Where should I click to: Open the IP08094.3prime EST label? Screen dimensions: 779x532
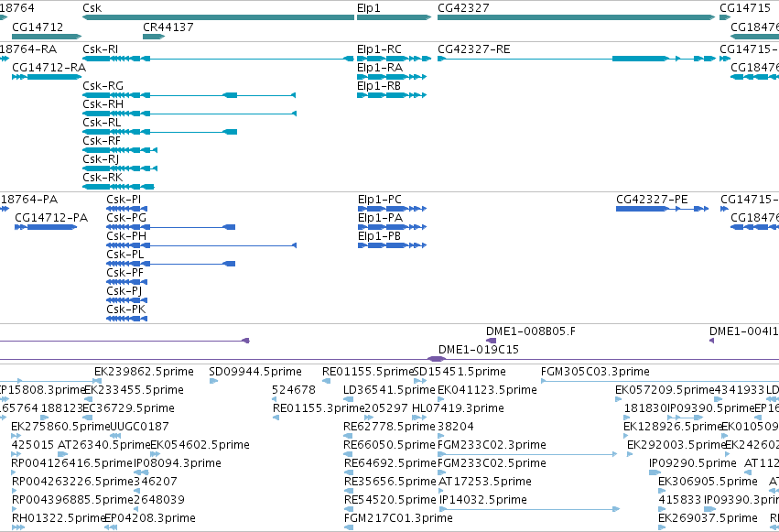tap(178, 463)
